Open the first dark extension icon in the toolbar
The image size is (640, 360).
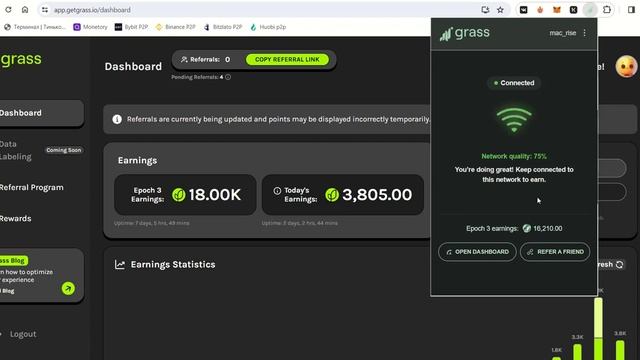click(523, 10)
